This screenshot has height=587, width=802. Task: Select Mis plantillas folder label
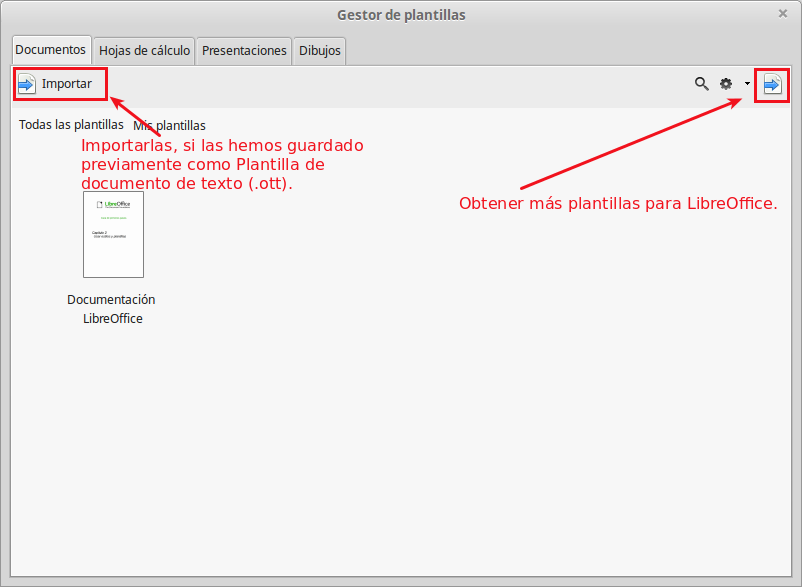pyautogui.click(x=169, y=126)
